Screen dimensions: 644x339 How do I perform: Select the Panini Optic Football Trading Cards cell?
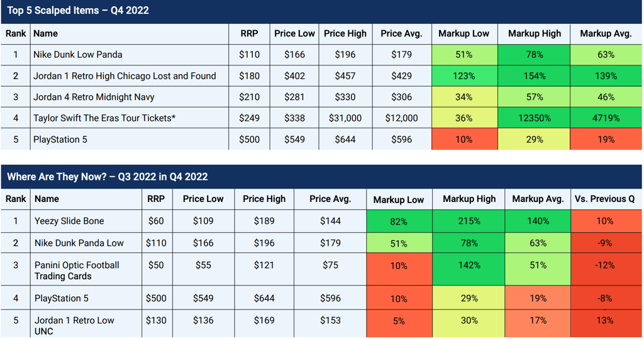point(86,270)
